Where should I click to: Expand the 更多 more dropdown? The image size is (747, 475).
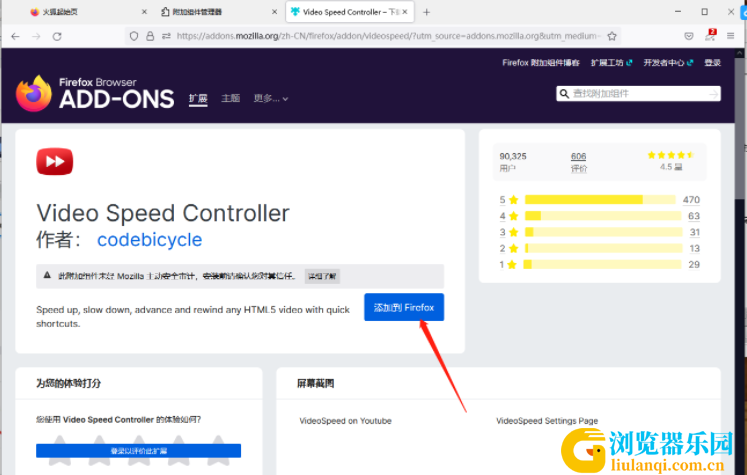[x=271, y=99]
